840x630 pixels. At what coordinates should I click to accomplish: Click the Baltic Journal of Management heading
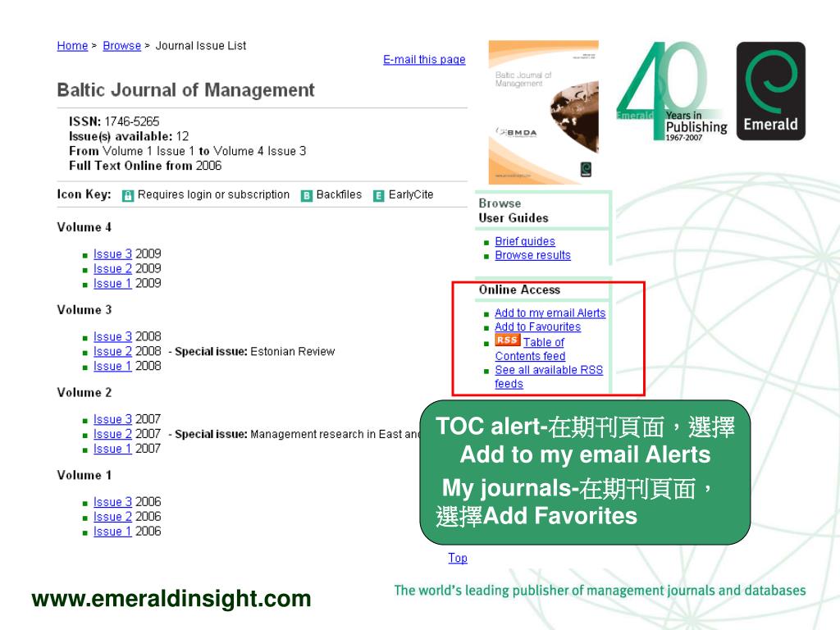[x=185, y=90]
